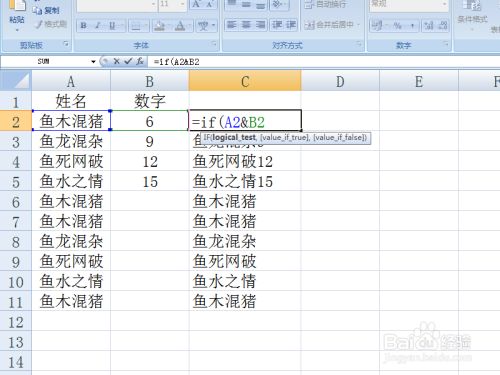Select row 2 header

coord(16,121)
